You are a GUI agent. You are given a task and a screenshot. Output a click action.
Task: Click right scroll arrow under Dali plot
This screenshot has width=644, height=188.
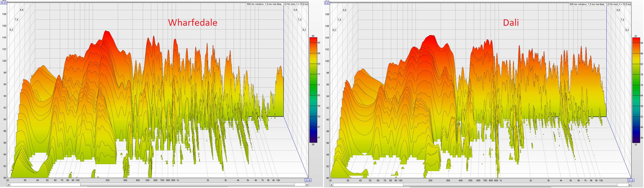coord(630,185)
